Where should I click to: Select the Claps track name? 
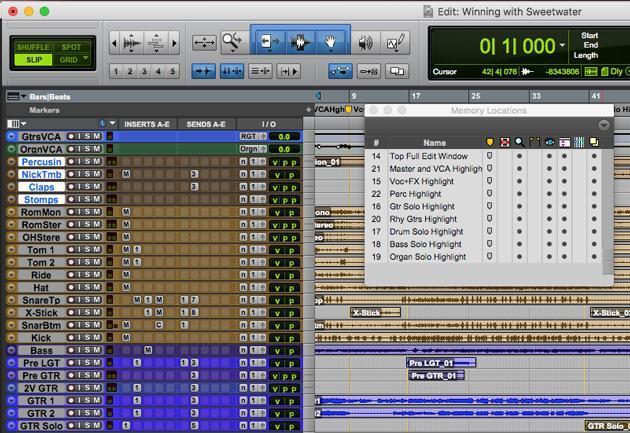click(41, 187)
